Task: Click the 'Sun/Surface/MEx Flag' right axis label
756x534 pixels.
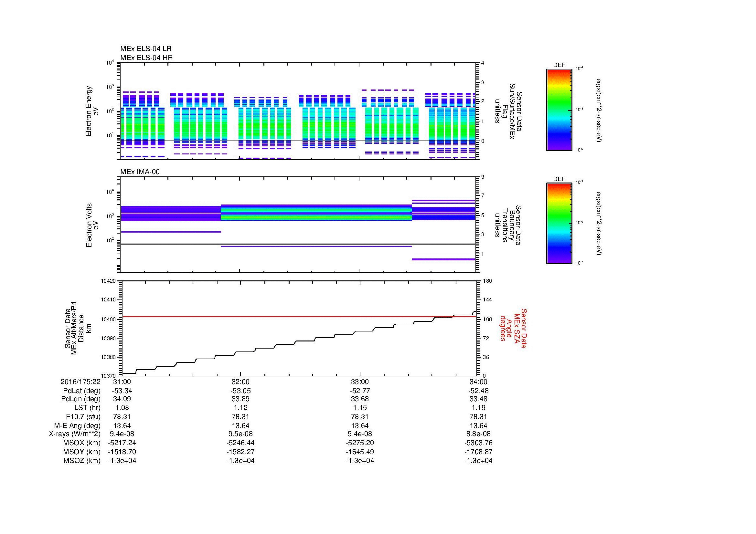Action: tap(508, 111)
